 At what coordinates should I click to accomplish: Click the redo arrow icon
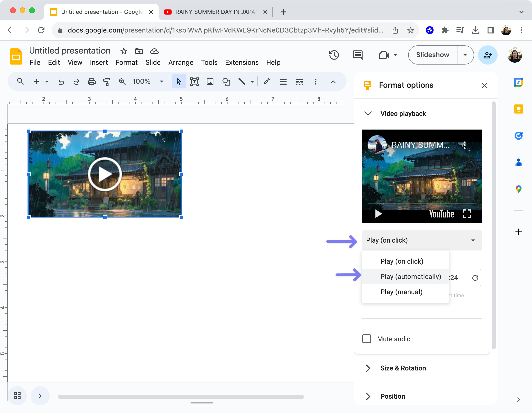(x=76, y=82)
